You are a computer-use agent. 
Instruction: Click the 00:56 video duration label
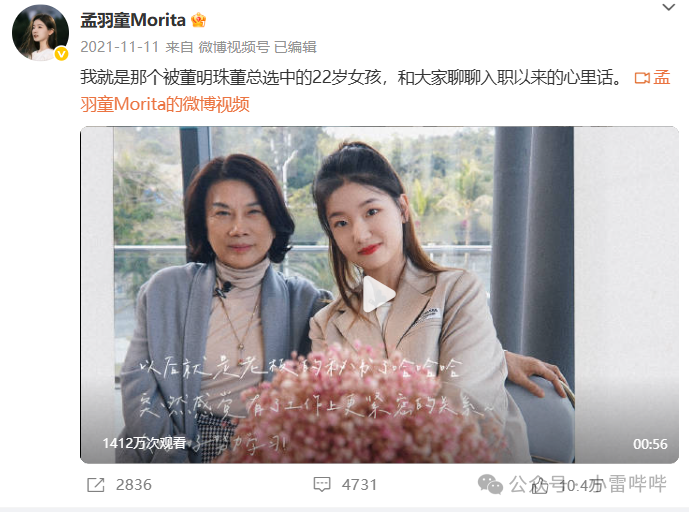pyautogui.click(x=650, y=444)
